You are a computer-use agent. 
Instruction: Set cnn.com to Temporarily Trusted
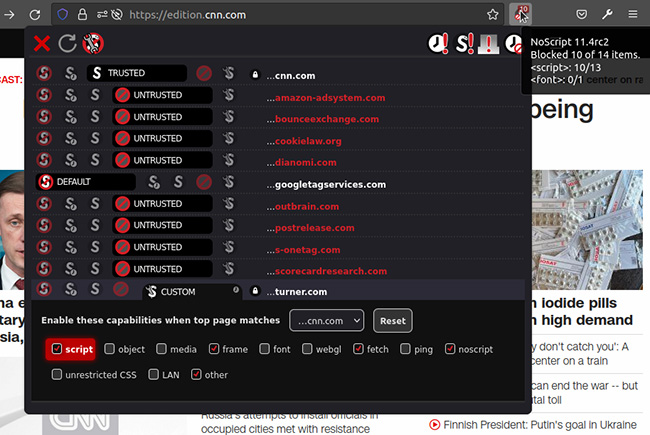pyautogui.click(x=71, y=73)
